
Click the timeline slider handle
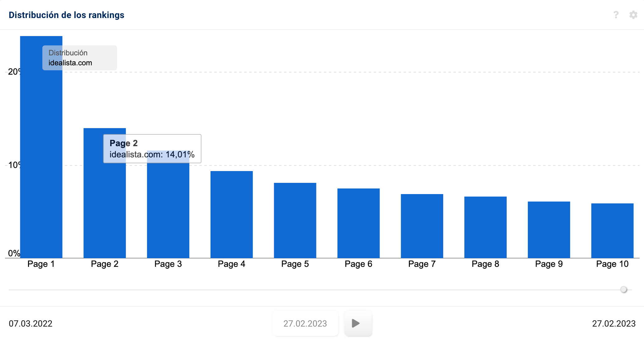[x=623, y=290]
